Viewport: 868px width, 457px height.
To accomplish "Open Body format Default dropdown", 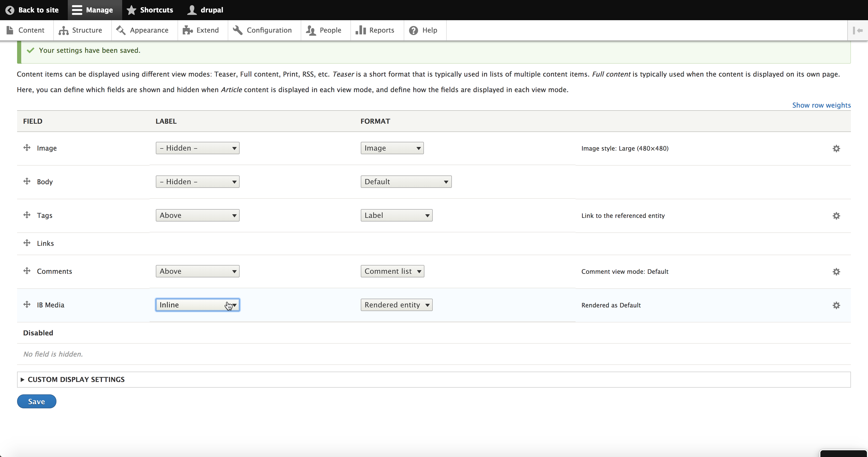I will [406, 182].
